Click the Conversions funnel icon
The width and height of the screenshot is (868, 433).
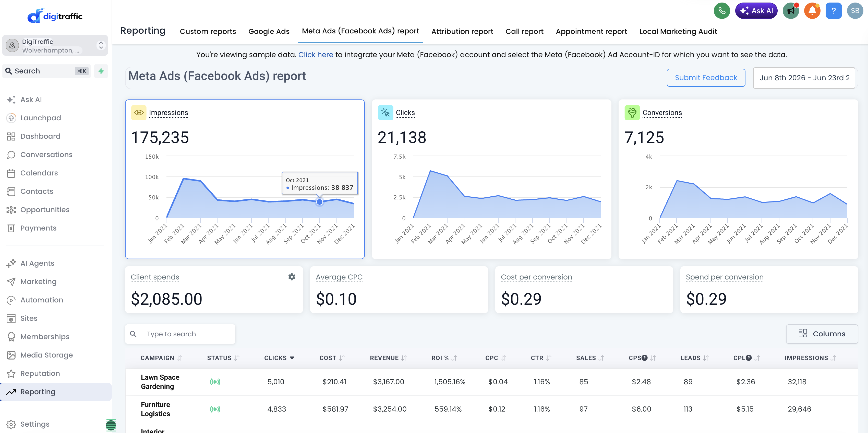632,113
